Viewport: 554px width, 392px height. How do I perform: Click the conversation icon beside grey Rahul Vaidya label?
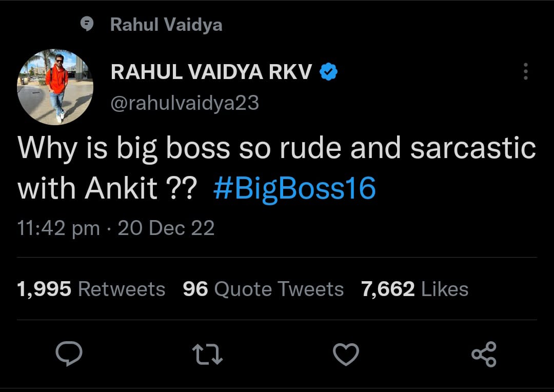pyautogui.click(x=87, y=24)
